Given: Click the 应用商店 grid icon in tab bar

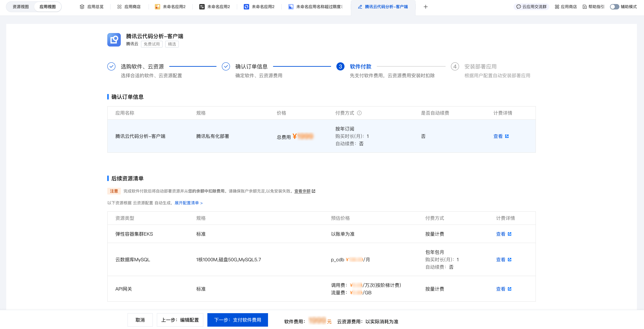Looking at the screenshot, I should 119,7.
